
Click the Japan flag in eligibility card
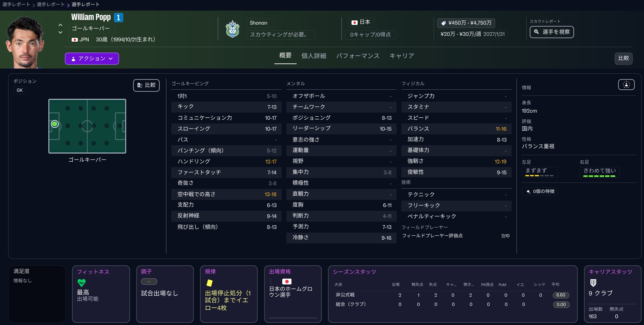tap(287, 281)
